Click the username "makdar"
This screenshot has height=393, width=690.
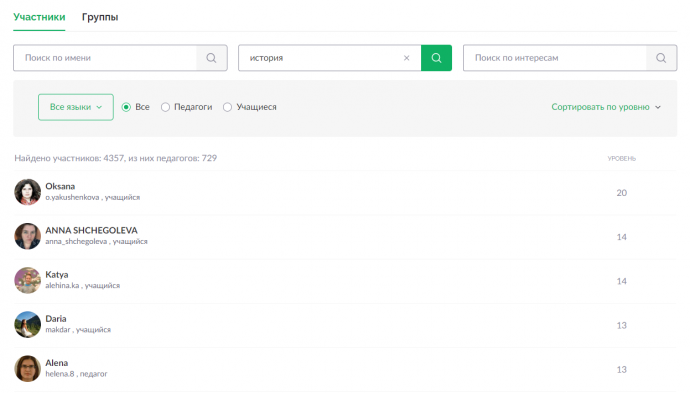[58, 329]
